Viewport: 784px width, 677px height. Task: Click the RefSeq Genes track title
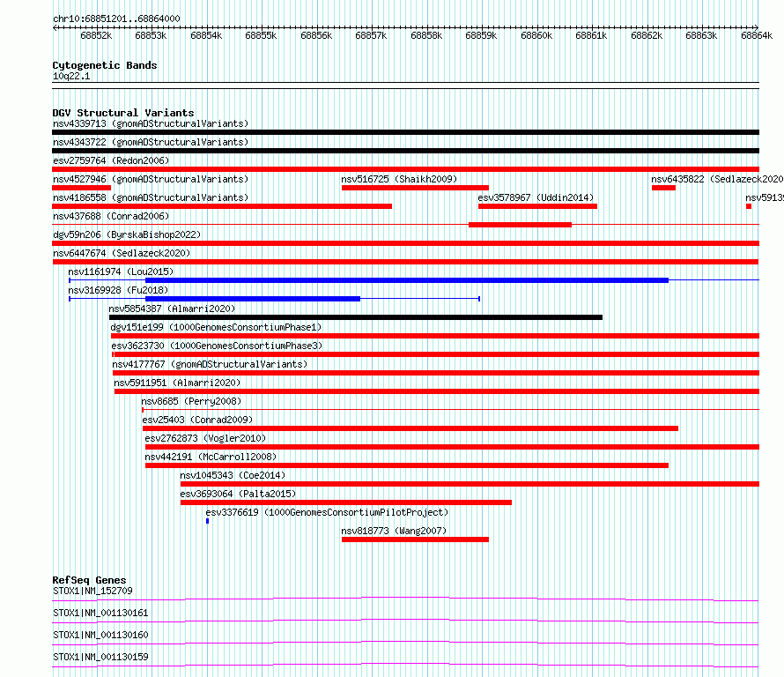click(x=89, y=580)
